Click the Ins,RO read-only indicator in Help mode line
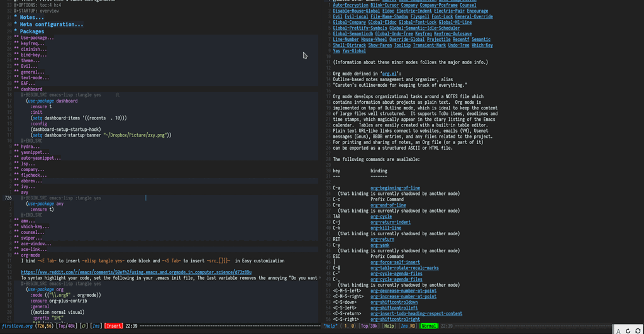Screen dimensions: 644x334 [408, 326]
